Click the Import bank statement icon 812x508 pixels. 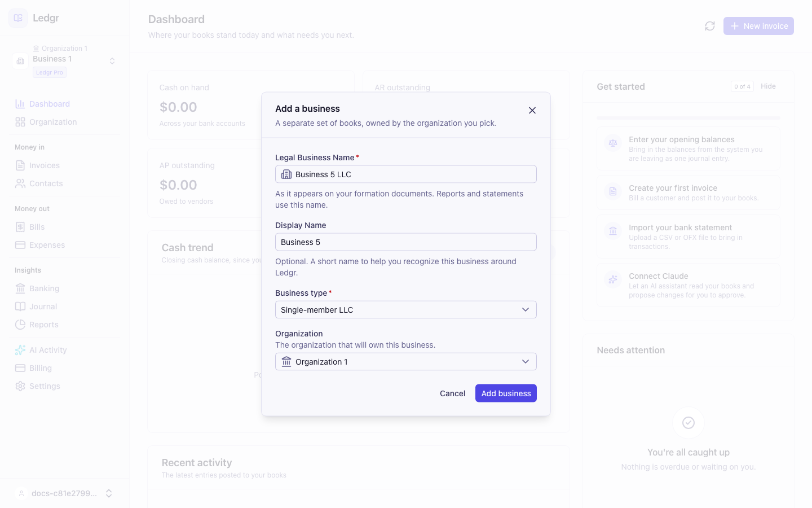[x=613, y=231]
